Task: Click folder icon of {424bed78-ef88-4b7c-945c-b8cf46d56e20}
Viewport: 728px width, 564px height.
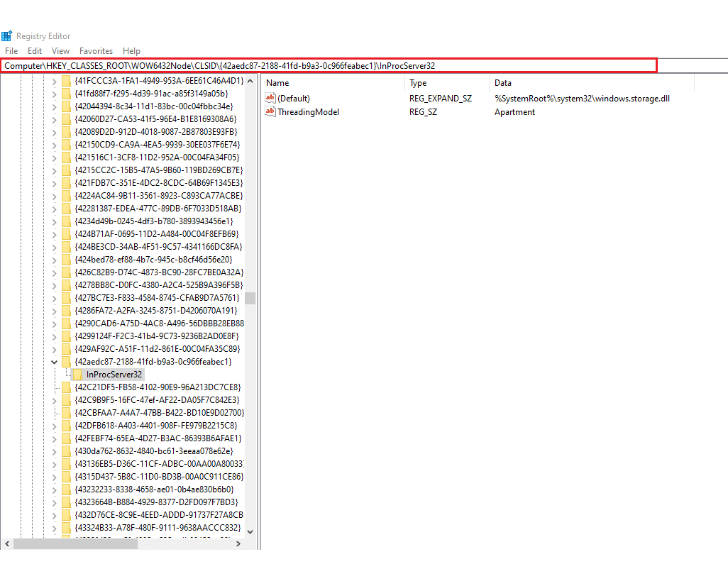Action: [66, 260]
